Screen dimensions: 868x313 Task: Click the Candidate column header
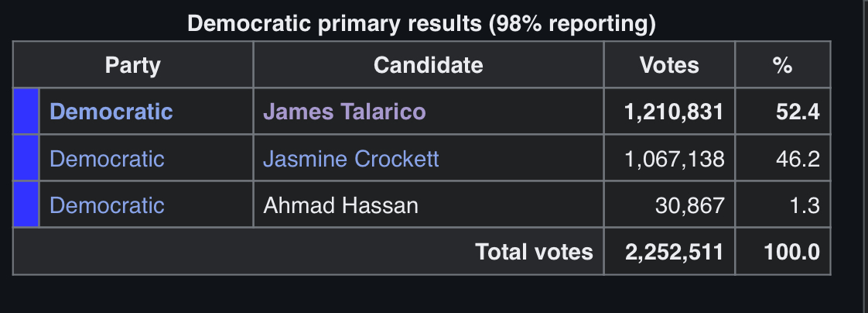[428, 65]
